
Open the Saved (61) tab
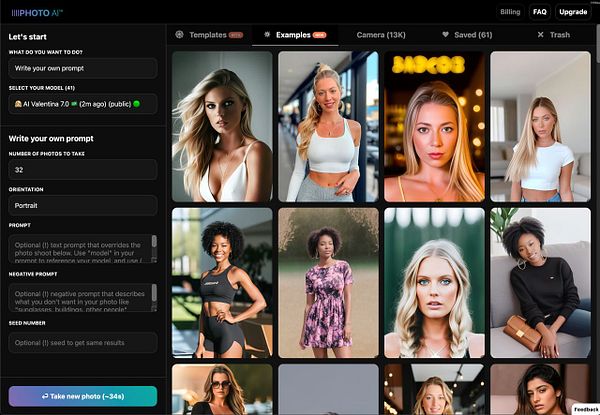pyautogui.click(x=467, y=35)
